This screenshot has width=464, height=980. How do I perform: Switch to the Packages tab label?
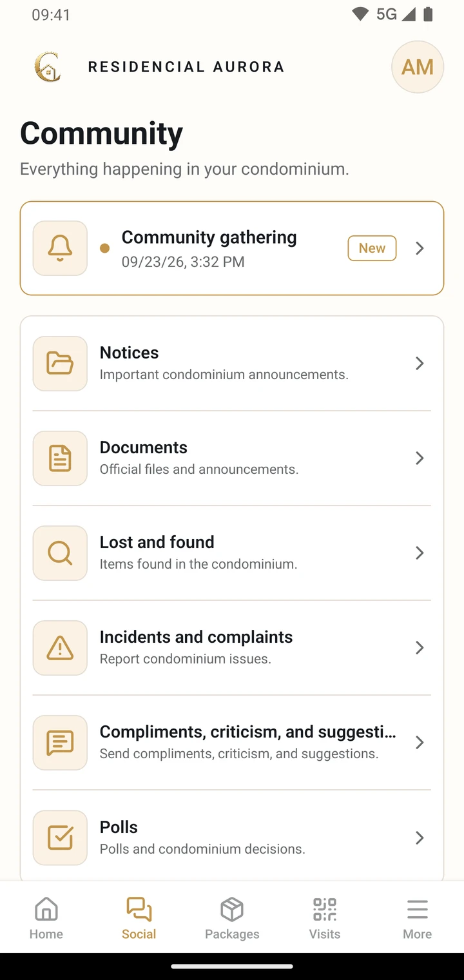232,934
